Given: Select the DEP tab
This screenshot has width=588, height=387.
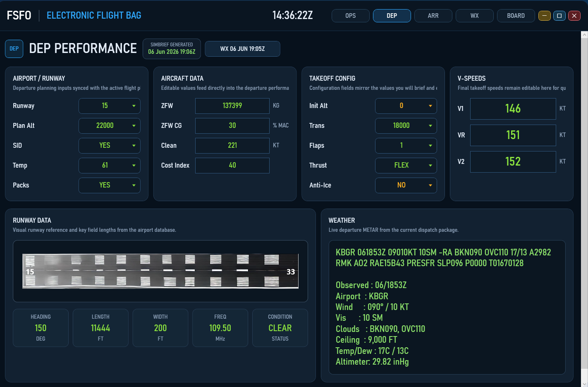Looking at the screenshot, I should coord(392,16).
